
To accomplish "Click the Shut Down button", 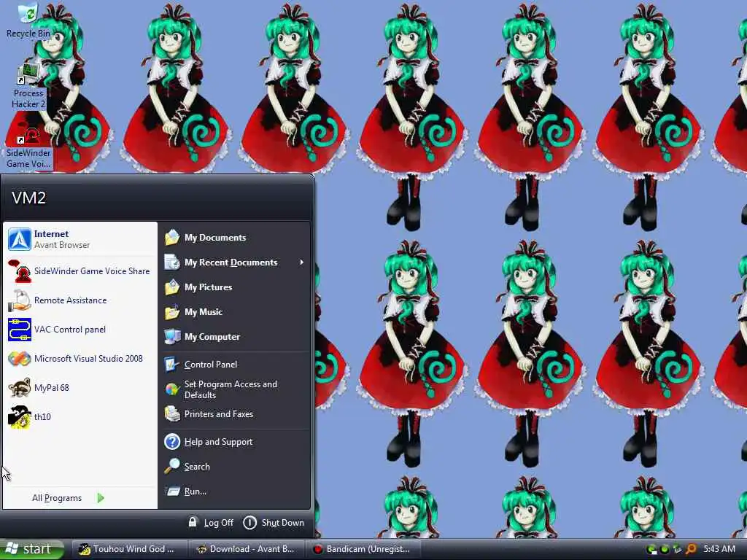I will (274, 522).
